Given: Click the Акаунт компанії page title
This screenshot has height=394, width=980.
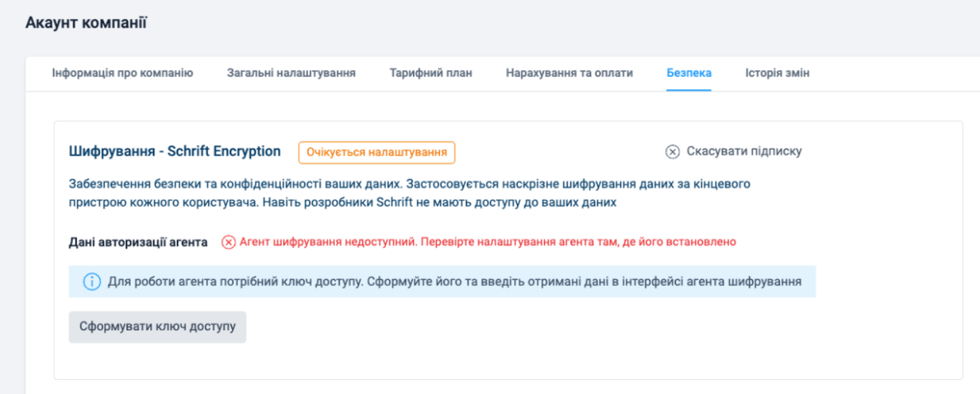Looking at the screenshot, I should click(86, 22).
